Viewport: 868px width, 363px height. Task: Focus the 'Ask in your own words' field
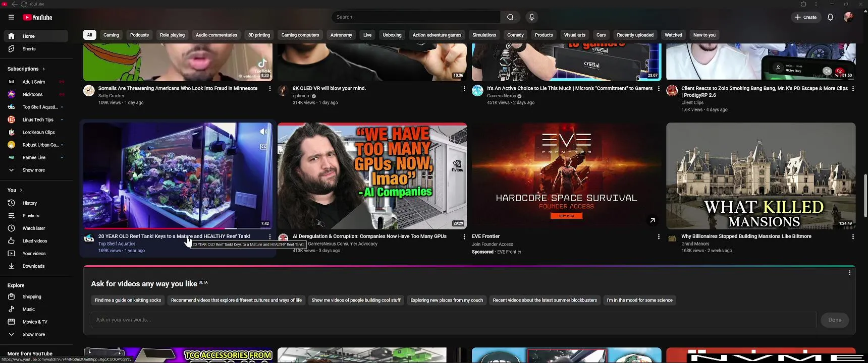click(x=454, y=320)
